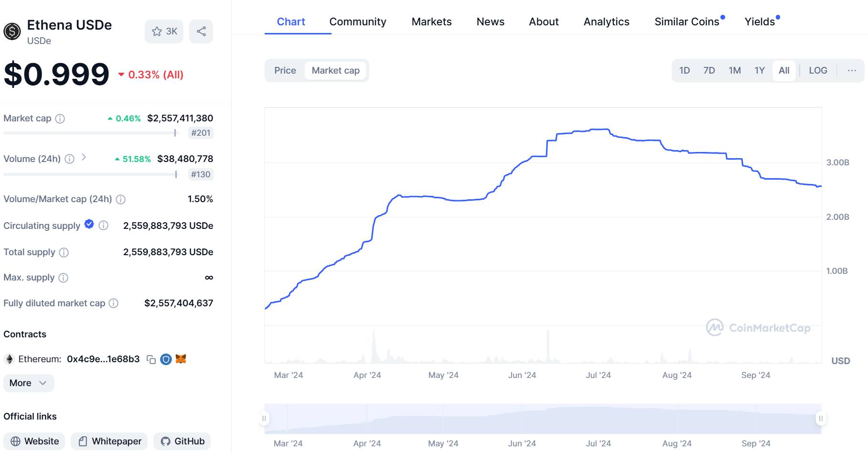Open the Whitepaper link

tap(109, 441)
